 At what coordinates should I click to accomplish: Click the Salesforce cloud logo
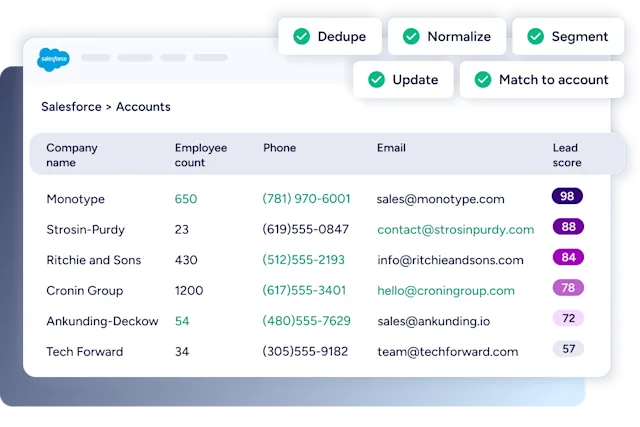53,60
